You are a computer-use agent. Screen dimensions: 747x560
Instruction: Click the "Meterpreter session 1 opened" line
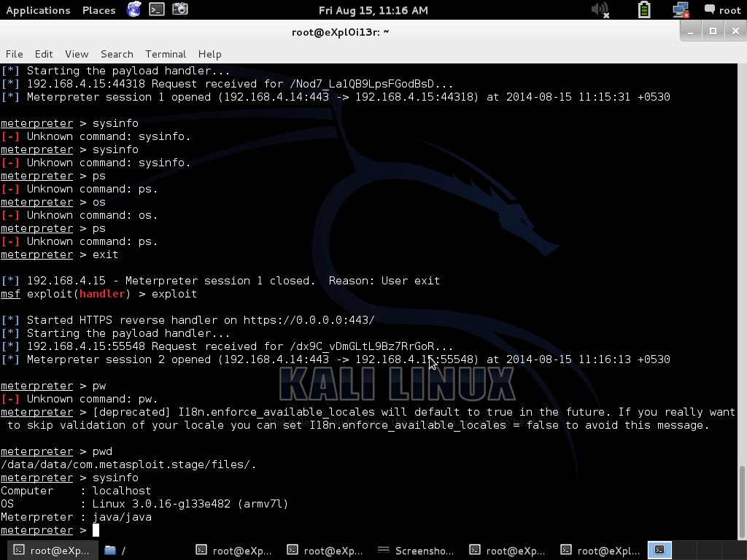pyautogui.click(x=336, y=97)
